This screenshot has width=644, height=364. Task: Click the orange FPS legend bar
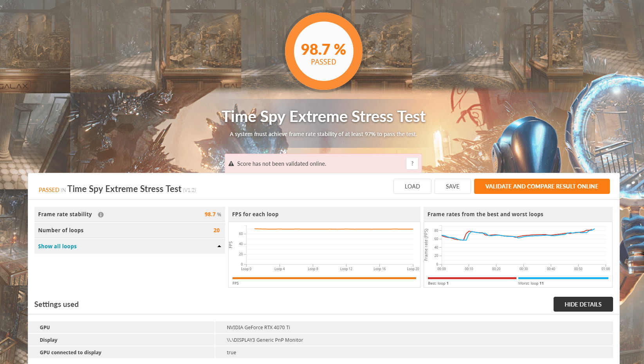pyautogui.click(x=324, y=278)
